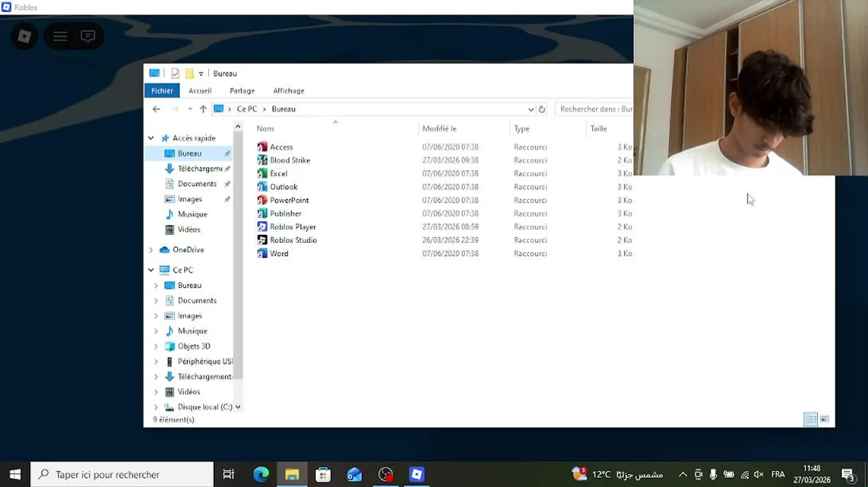The image size is (868, 487).
Task: Select the Word shortcut icon
Action: pyautogui.click(x=262, y=254)
